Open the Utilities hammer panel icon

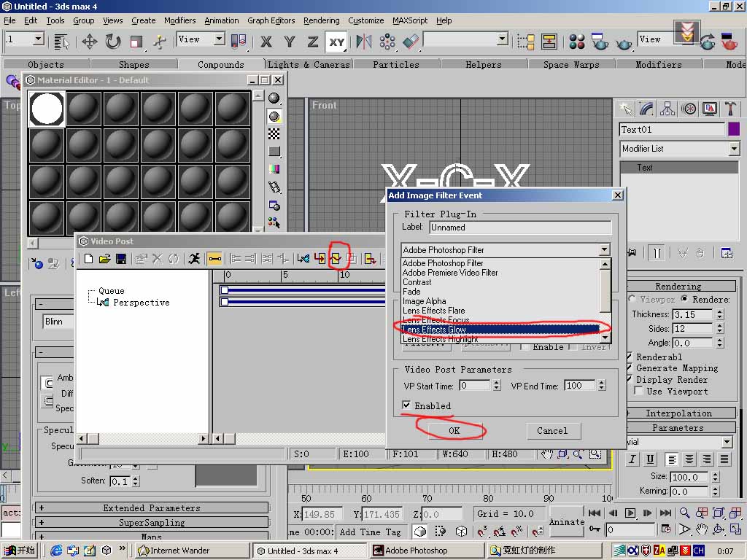tap(730, 109)
